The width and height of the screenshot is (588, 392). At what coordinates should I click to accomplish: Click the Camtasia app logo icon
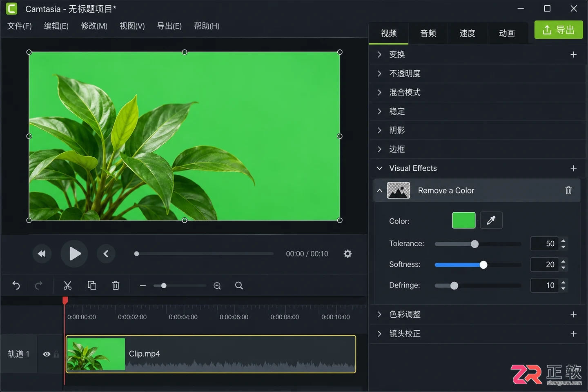(x=11, y=9)
